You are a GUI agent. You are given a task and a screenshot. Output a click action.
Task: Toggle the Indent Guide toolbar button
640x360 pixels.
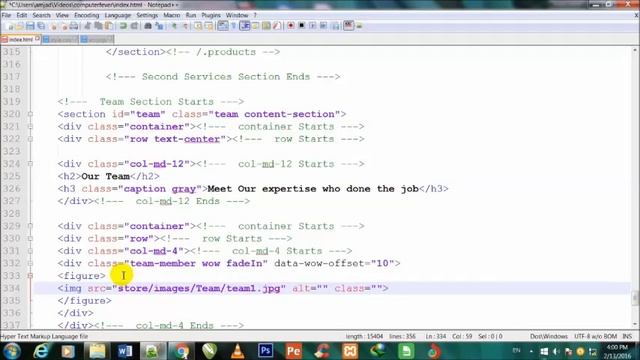pyautogui.click(x=245, y=26)
